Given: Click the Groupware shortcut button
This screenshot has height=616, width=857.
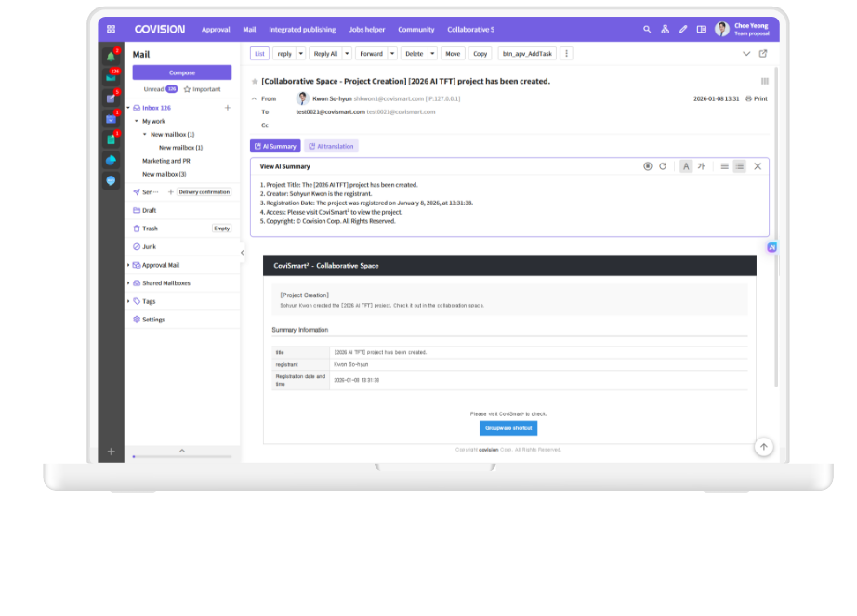Looking at the screenshot, I should click(x=508, y=428).
